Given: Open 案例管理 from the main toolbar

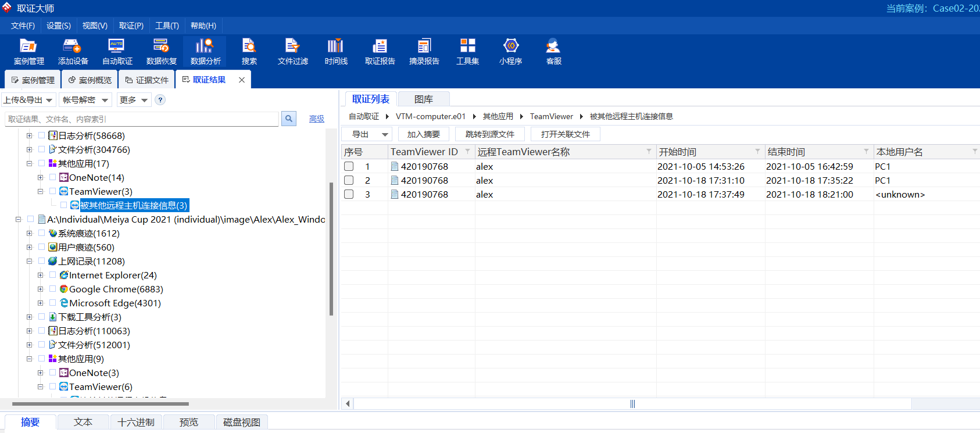Looking at the screenshot, I should point(28,51).
